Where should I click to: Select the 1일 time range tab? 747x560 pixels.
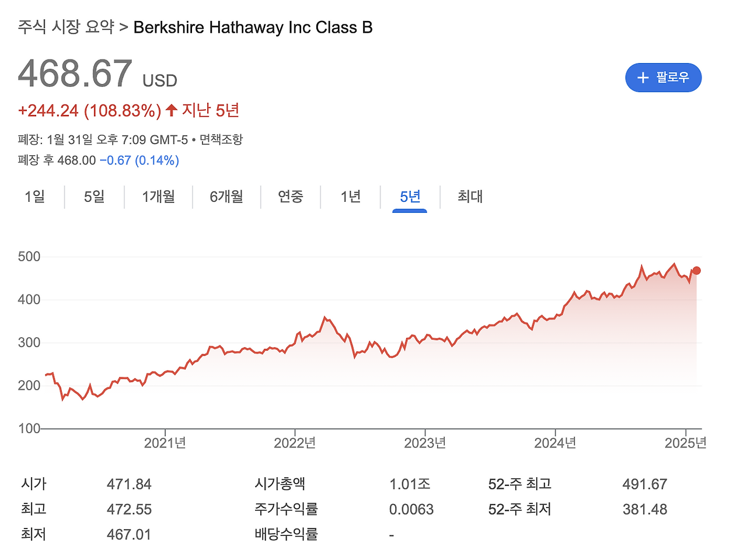point(35,197)
